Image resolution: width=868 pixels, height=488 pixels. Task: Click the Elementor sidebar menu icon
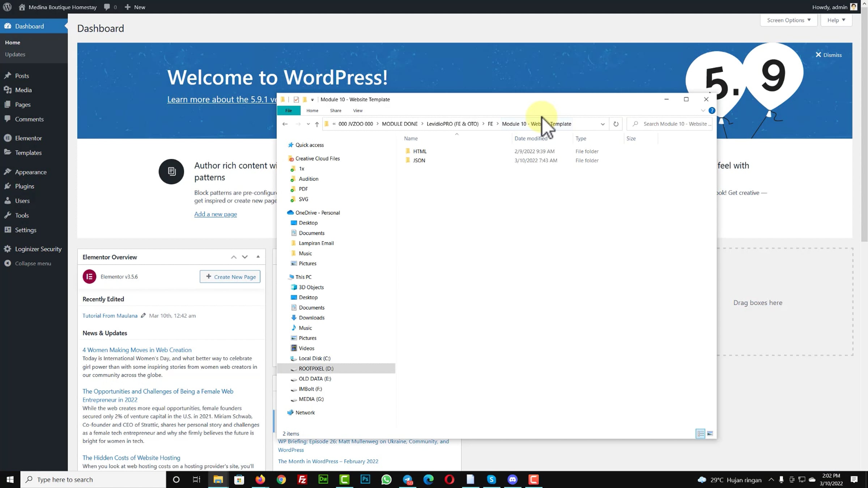pyautogui.click(x=8, y=138)
